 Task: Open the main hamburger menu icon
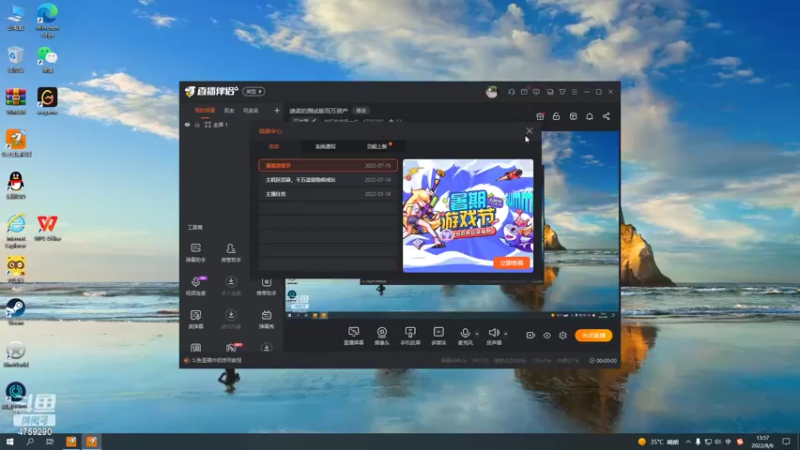click(574, 92)
